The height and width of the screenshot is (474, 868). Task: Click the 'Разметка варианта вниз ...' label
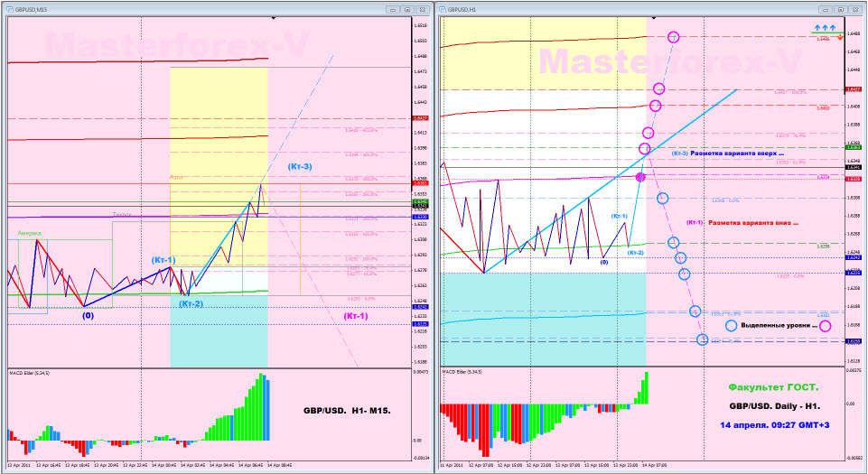(x=753, y=223)
